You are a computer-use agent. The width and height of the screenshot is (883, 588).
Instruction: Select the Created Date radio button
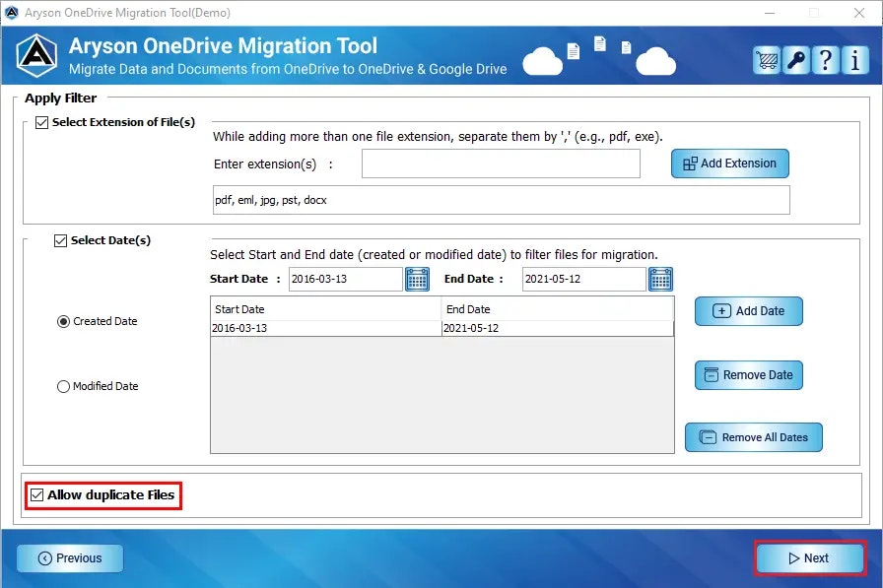click(64, 321)
